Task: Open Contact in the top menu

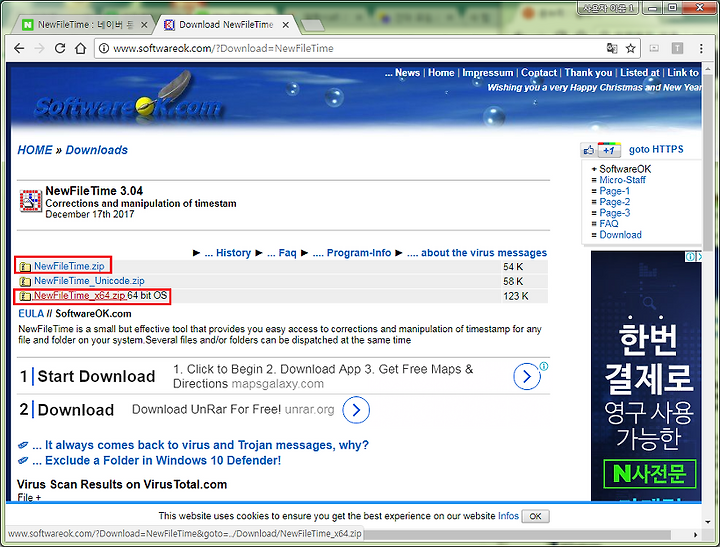Action: (x=539, y=73)
